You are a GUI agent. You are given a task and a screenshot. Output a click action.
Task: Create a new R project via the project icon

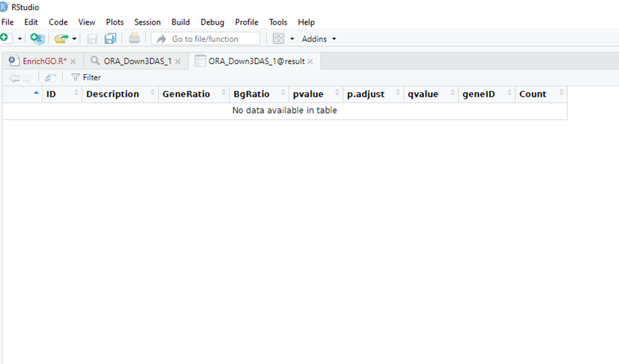point(37,38)
